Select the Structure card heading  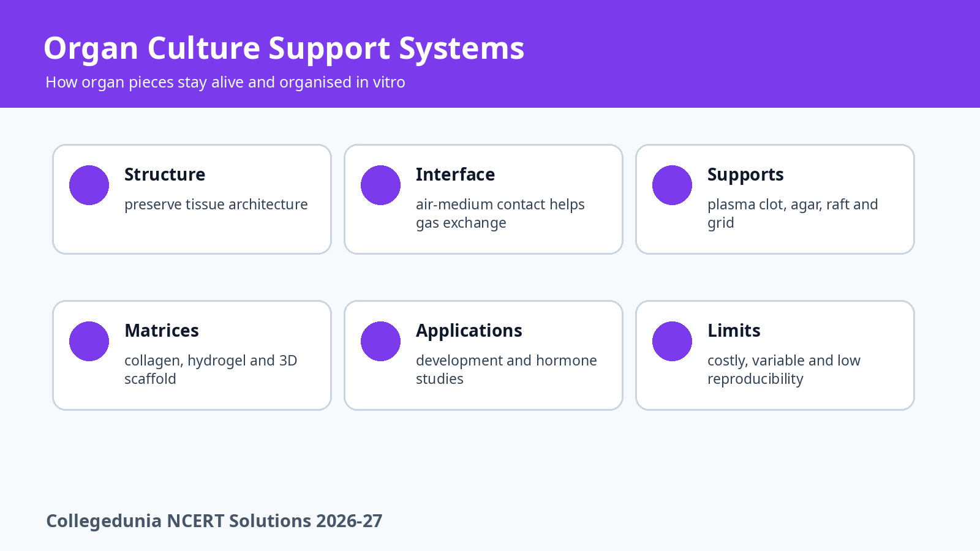point(165,174)
